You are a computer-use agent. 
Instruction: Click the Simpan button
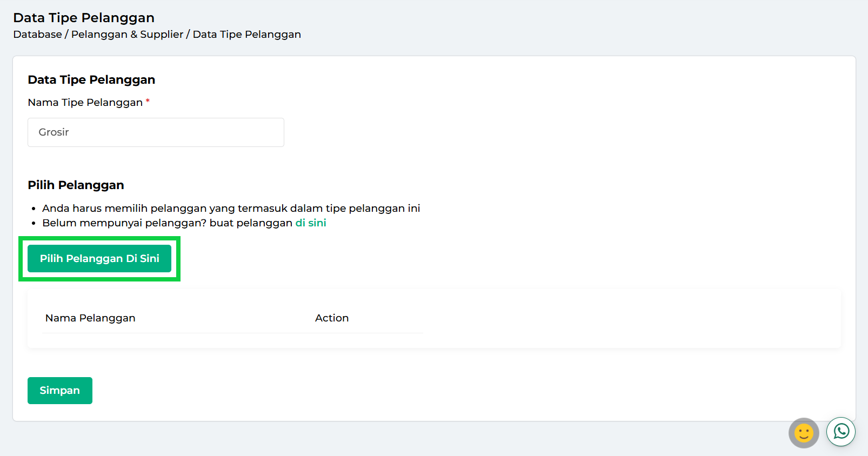tap(60, 391)
